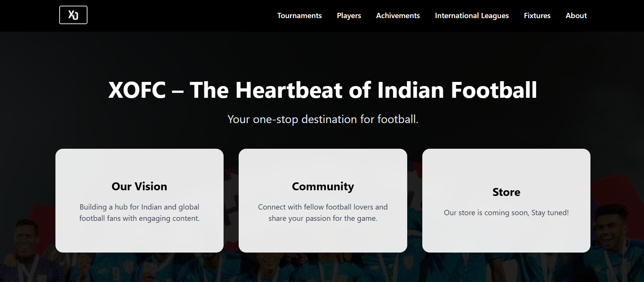This screenshot has height=282, width=644.
Task: Open International Leagues from the navbar
Action: coord(472,15)
